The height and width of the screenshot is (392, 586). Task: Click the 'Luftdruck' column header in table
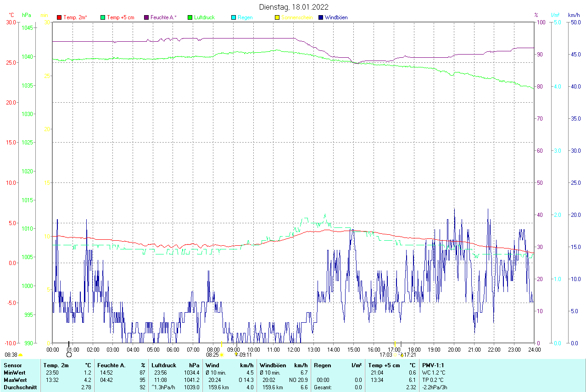[x=164, y=365]
